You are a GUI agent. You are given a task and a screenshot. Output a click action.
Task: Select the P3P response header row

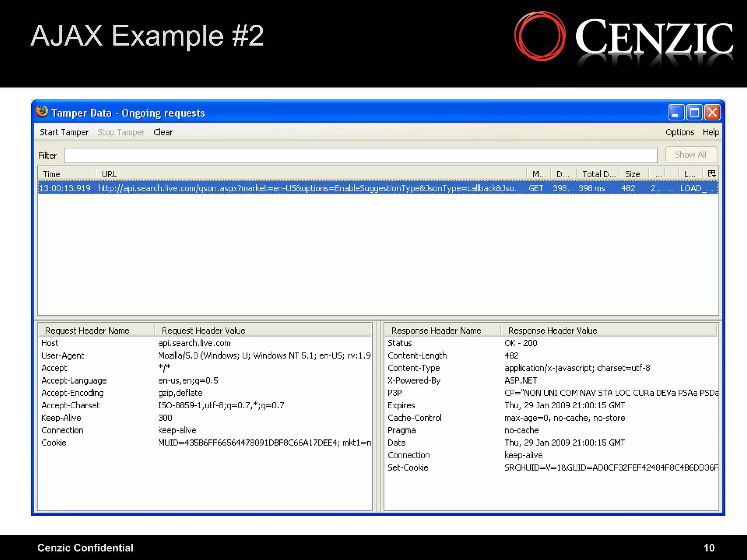point(551,393)
